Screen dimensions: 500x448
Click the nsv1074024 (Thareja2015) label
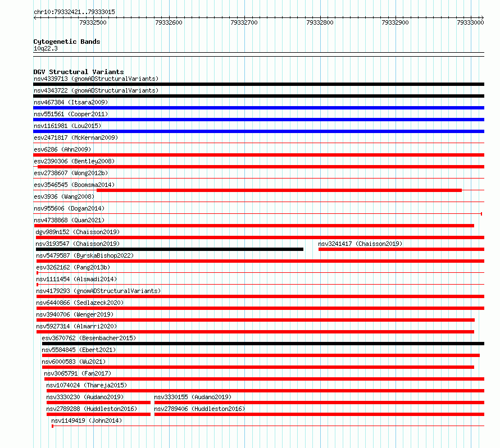click(87, 385)
